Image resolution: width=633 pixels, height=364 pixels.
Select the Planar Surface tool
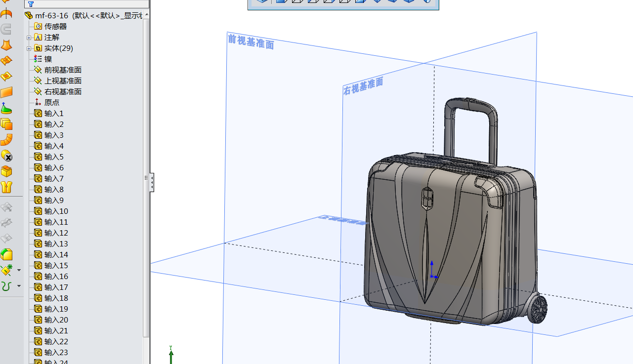point(6,92)
